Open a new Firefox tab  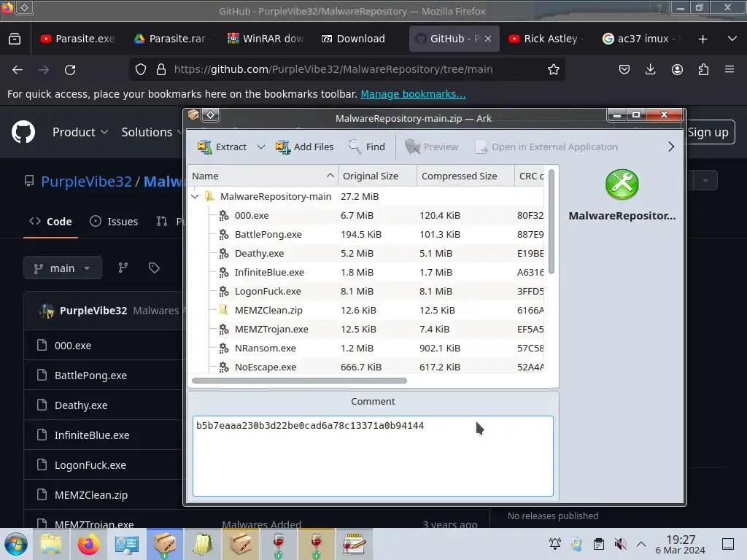[703, 39]
